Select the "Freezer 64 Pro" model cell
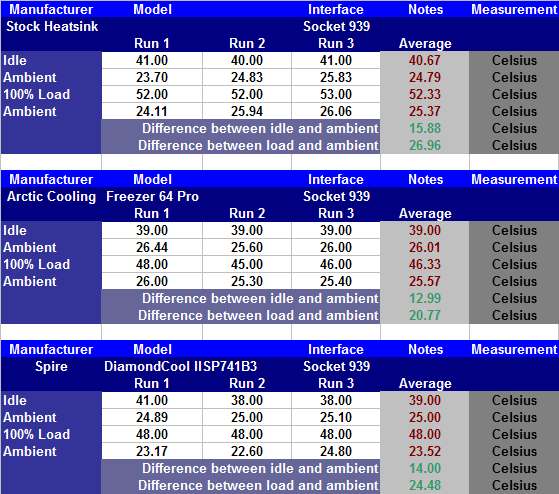This screenshot has width=559, height=494. tap(152, 196)
